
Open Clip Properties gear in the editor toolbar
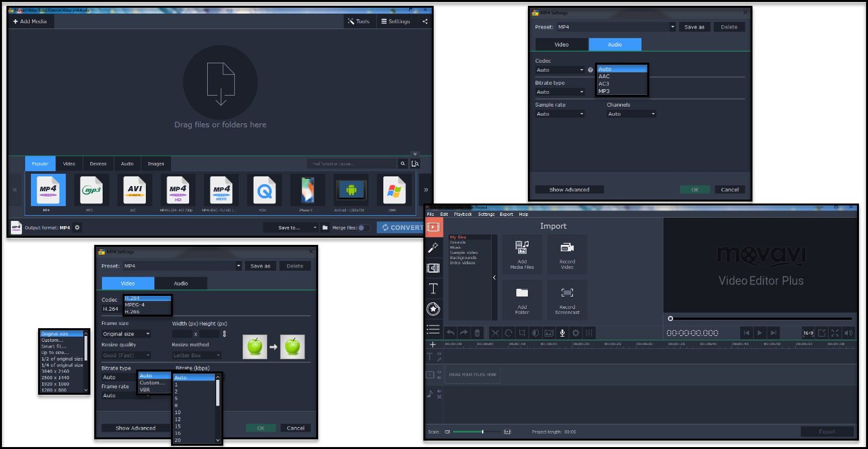[x=575, y=333]
